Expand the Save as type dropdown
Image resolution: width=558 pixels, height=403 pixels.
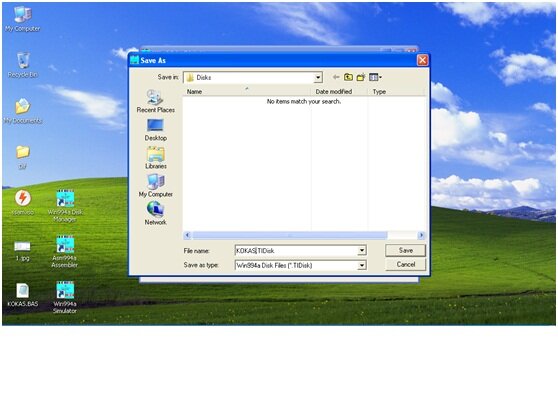(x=362, y=265)
